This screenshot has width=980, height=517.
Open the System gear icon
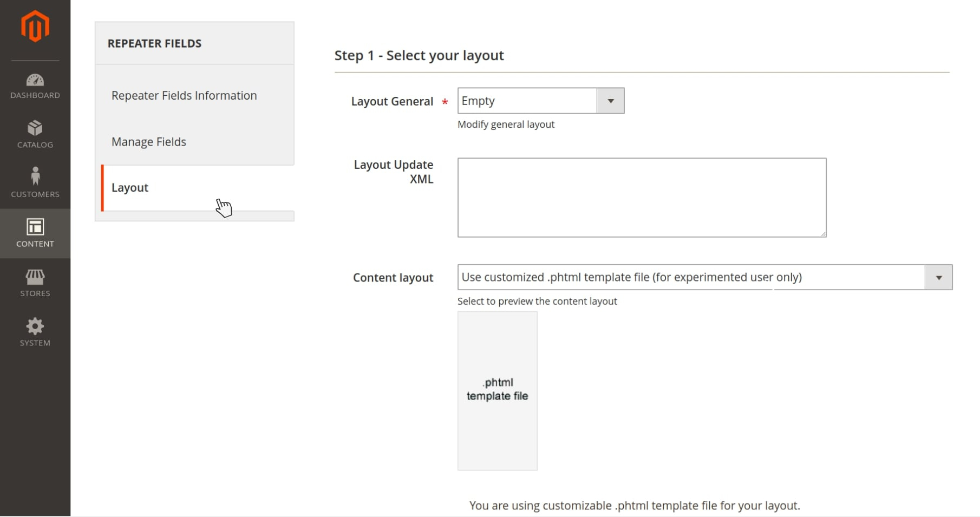coord(35,326)
